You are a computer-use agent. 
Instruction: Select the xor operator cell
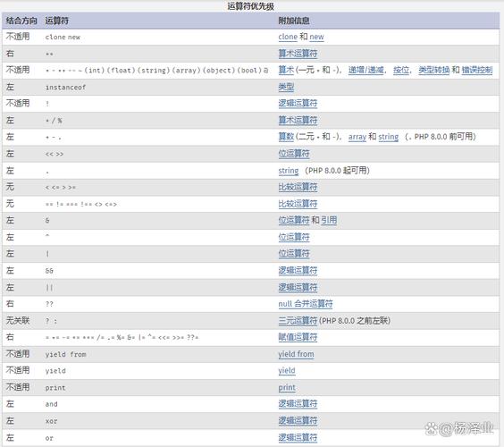(x=52, y=421)
